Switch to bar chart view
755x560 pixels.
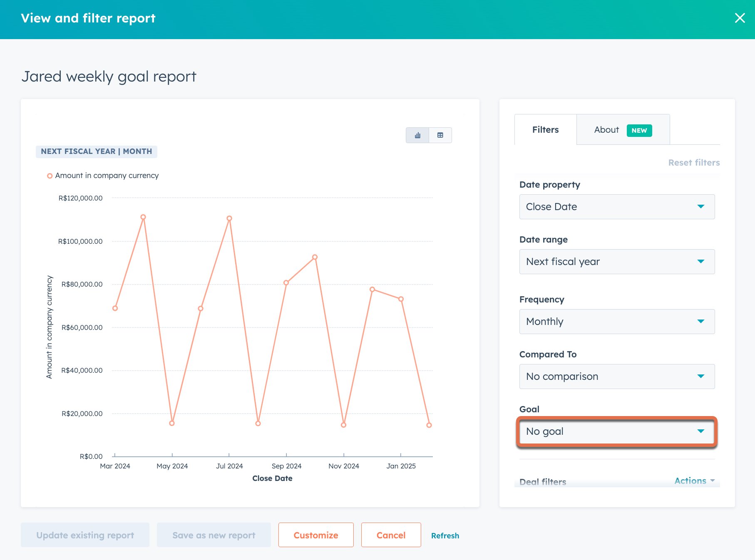click(x=417, y=135)
